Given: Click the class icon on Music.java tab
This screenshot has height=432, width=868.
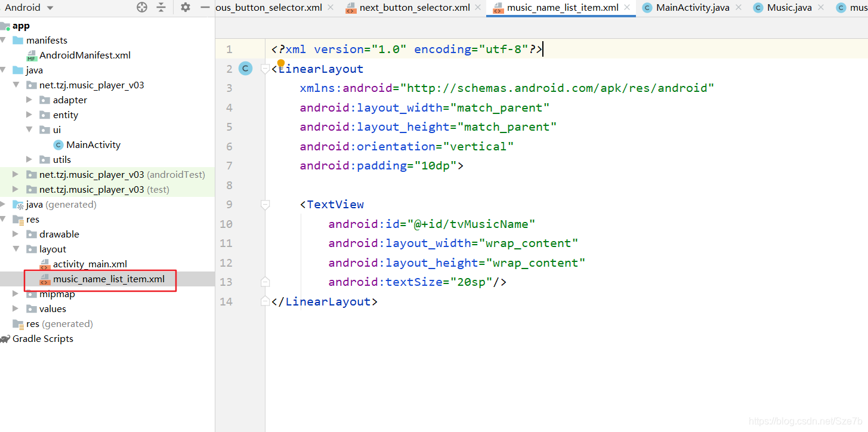Looking at the screenshot, I should point(758,8).
